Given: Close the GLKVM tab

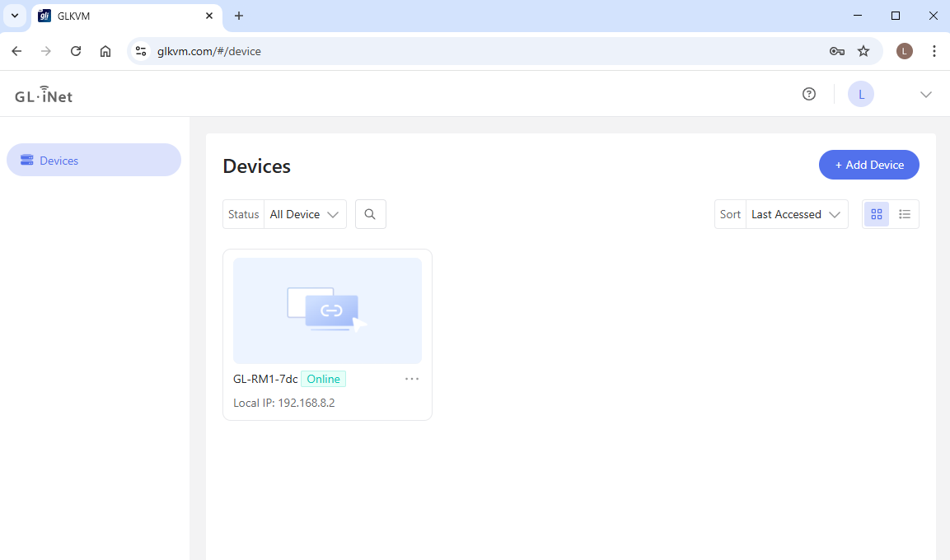Looking at the screenshot, I should click(x=209, y=16).
